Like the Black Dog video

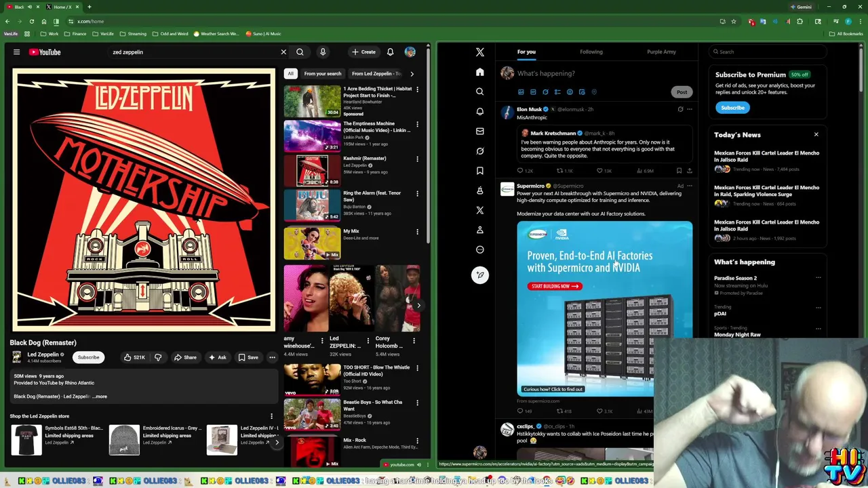(134, 357)
